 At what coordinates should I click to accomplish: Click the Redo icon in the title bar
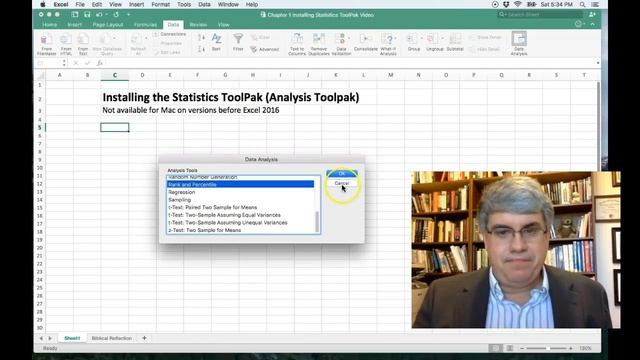[x=116, y=15]
